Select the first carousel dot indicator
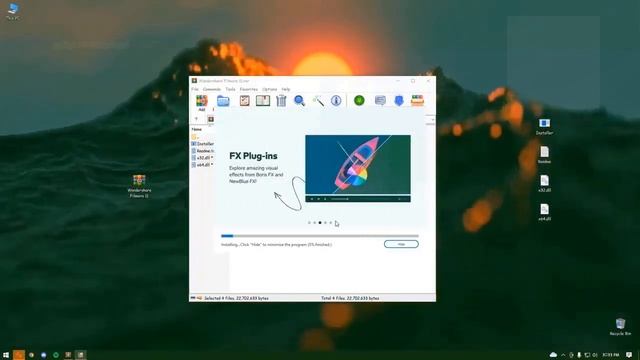Viewport: 640px width, 360px height. click(309, 223)
